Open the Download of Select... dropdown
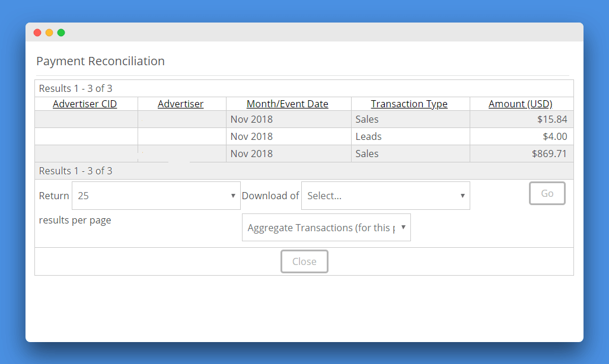Screen dimensions: 609x364 pyautogui.click(x=385, y=196)
